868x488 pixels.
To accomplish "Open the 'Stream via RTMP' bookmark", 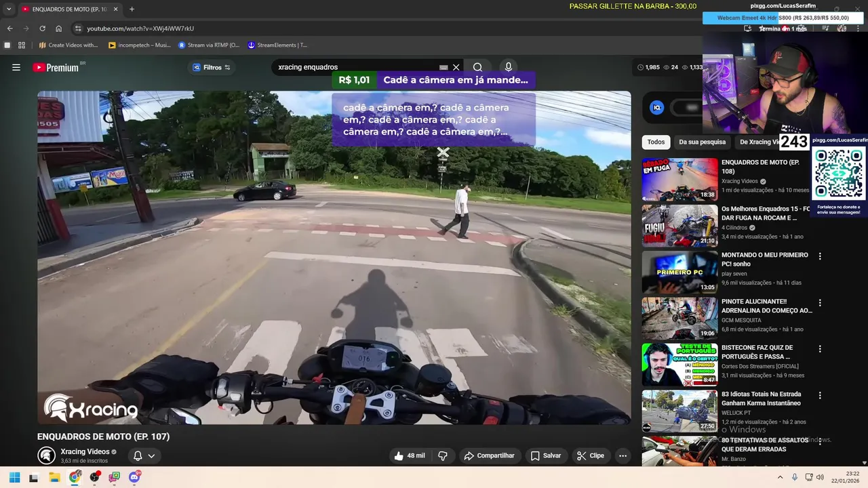I will [x=209, y=45].
